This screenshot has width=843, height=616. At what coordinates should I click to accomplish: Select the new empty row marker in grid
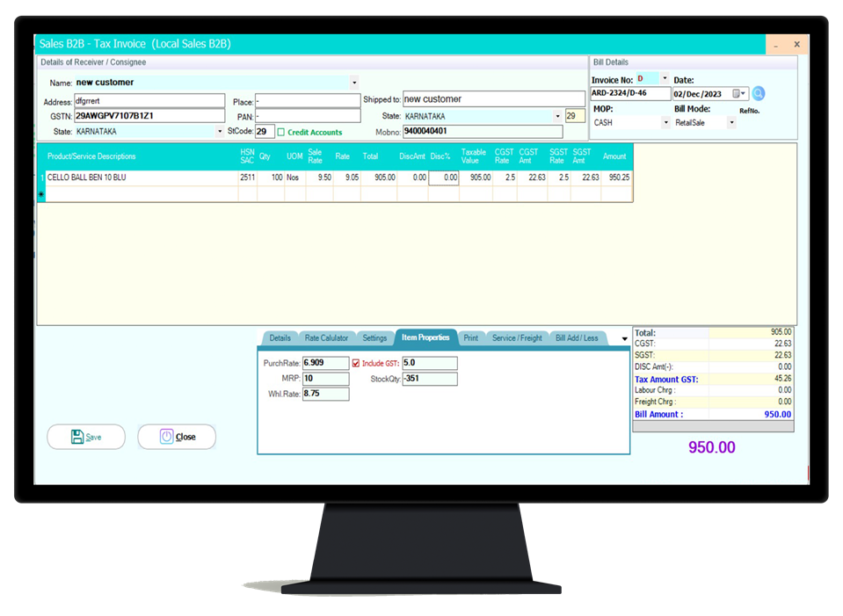coord(41,194)
